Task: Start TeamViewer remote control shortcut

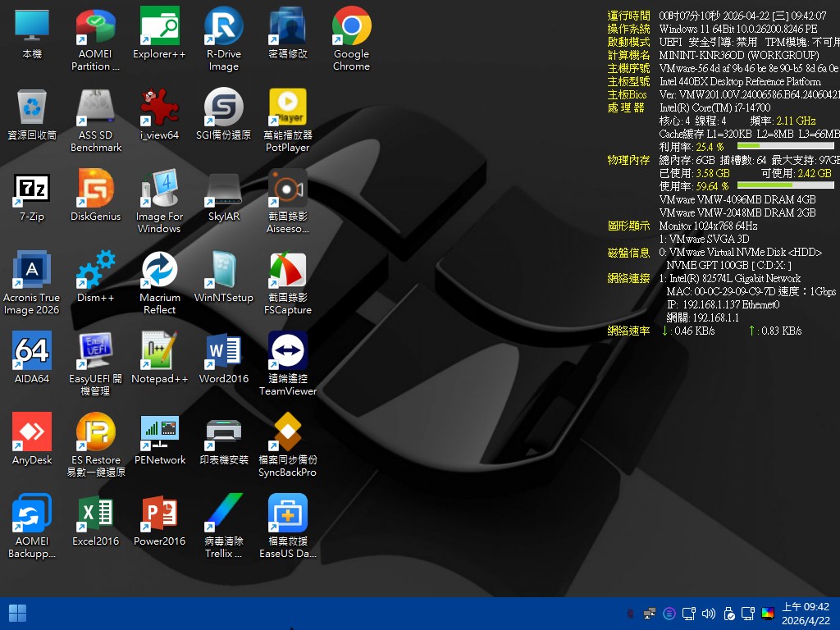Action: tap(288, 351)
